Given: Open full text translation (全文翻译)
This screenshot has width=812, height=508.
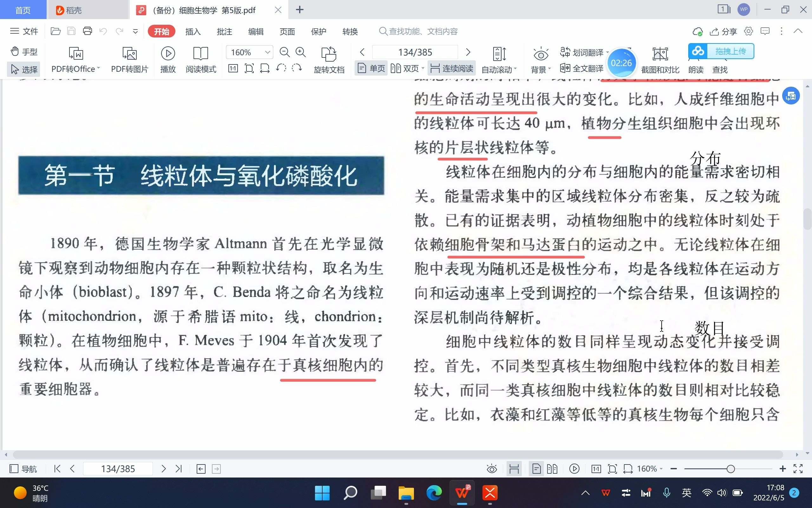Looking at the screenshot, I should (581, 69).
